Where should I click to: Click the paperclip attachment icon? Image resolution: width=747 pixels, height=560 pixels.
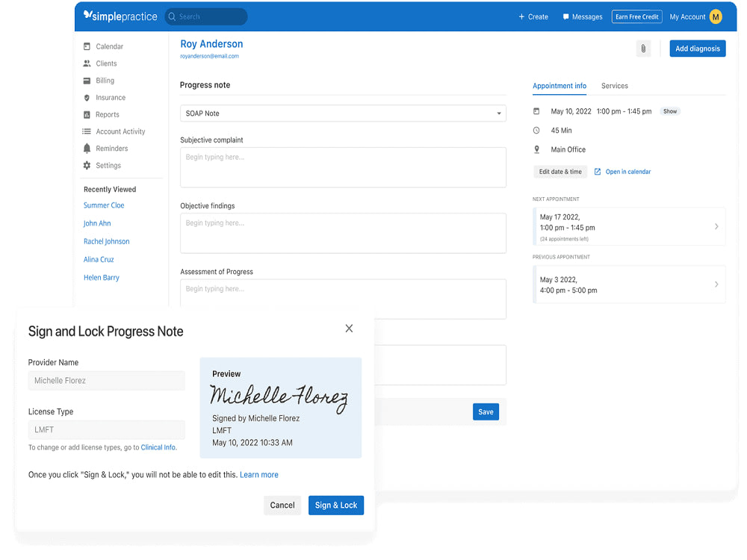(643, 49)
